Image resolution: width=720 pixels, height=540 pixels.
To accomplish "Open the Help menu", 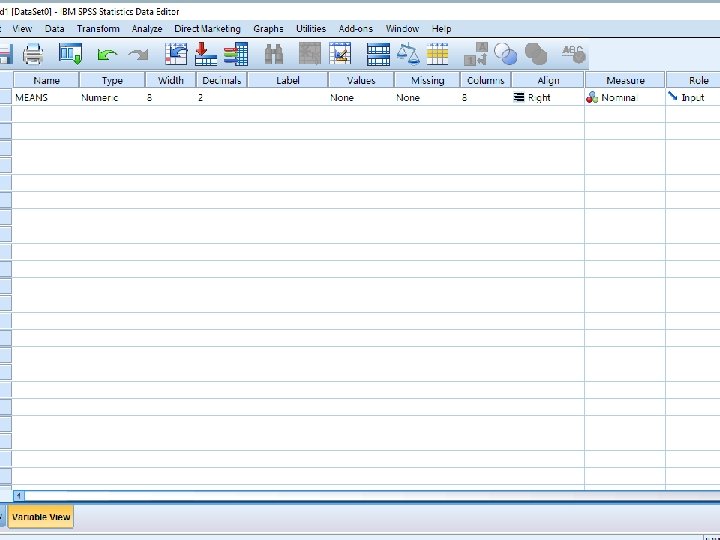I will coord(441,28).
